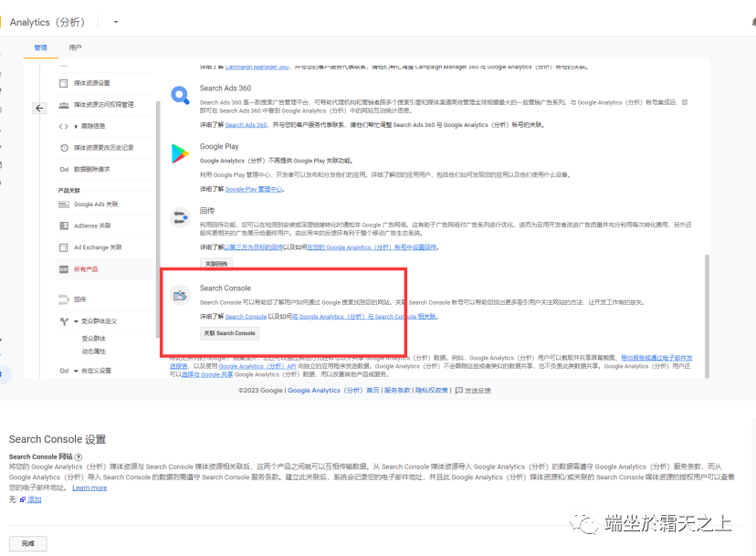Image resolution: width=756 pixels, height=556 pixels.
Task: Collapse the 受众群体定义 section
Action: (76, 321)
